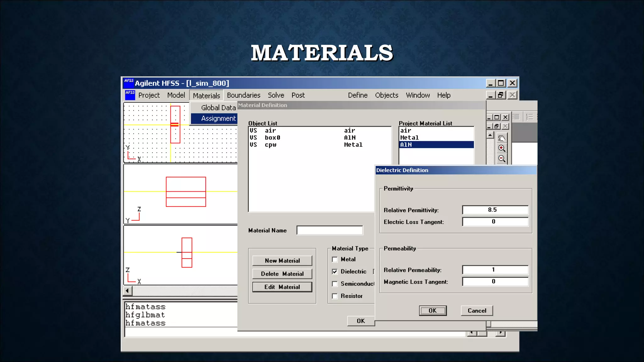
Task: Click the Edit Material button
Action: pyautogui.click(x=282, y=287)
